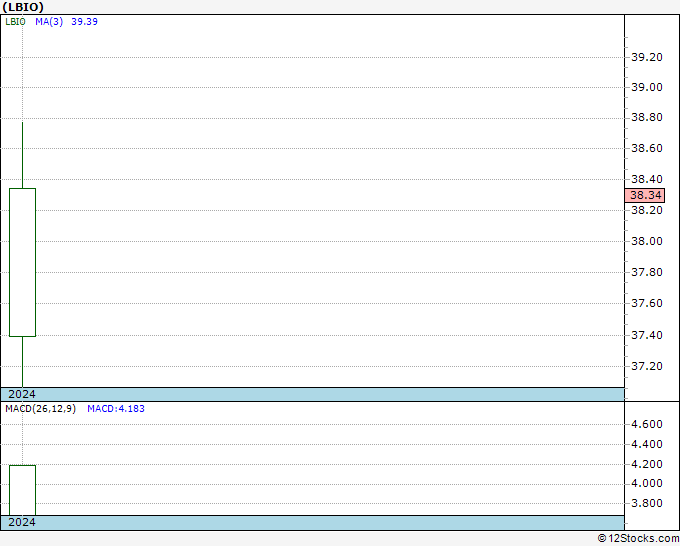
Task: Click the 4.600 MACD axis label
Action: click(x=647, y=424)
